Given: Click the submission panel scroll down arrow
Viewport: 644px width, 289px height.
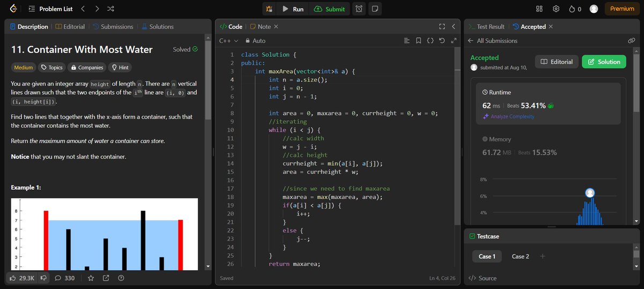Looking at the screenshot, I should tap(636, 221).
